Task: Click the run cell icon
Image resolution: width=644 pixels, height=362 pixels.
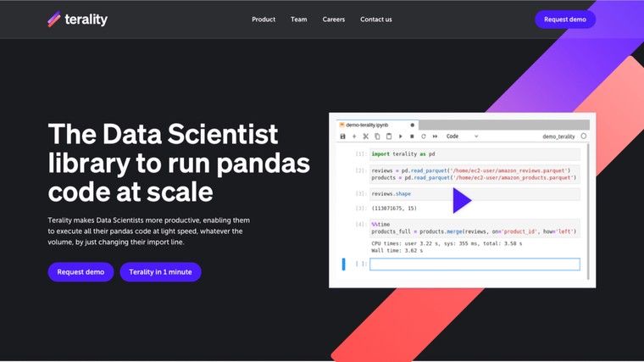Action: click(401, 136)
